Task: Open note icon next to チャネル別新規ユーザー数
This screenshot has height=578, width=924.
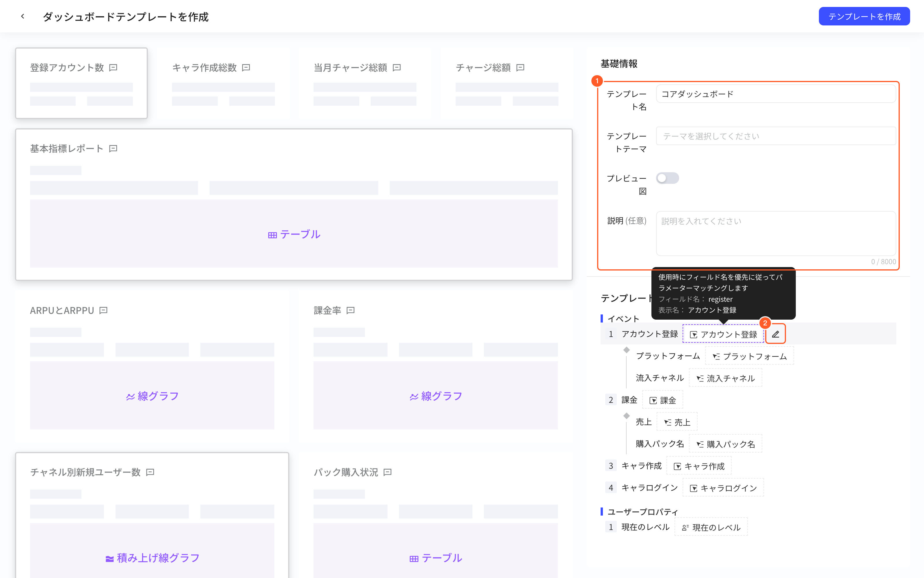Action: point(150,472)
